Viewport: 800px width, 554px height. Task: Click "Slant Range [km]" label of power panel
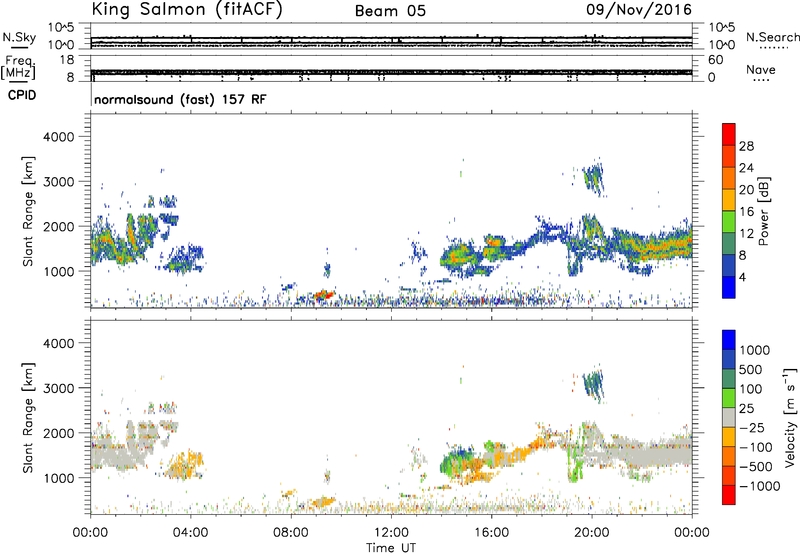pos(28,211)
